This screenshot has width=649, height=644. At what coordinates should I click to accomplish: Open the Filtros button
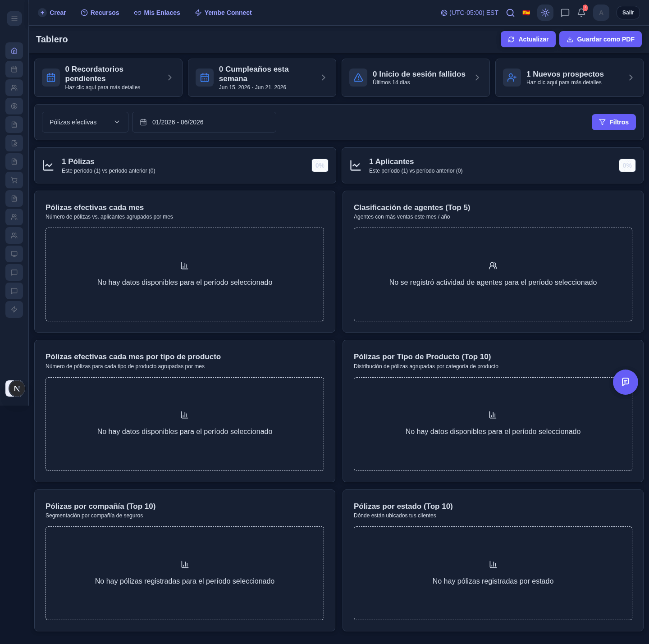pos(614,122)
